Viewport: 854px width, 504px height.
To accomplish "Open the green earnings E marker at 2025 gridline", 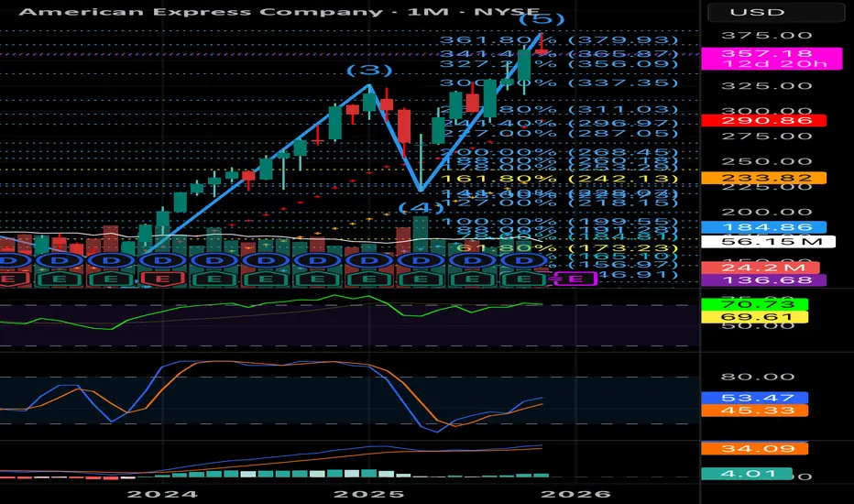I will tap(368, 279).
